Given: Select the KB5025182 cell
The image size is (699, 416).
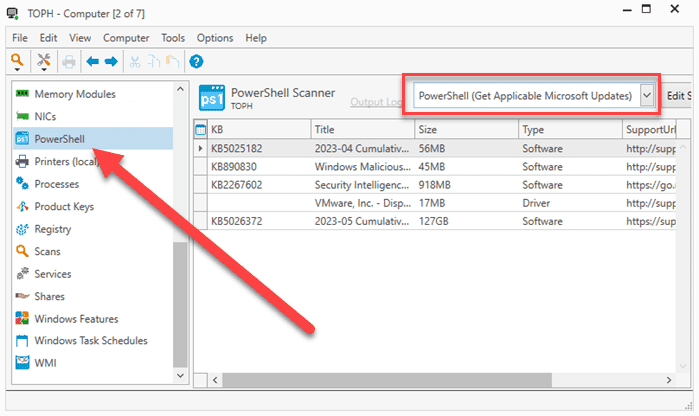Looking at the screenshot, I should coord(259,148).
